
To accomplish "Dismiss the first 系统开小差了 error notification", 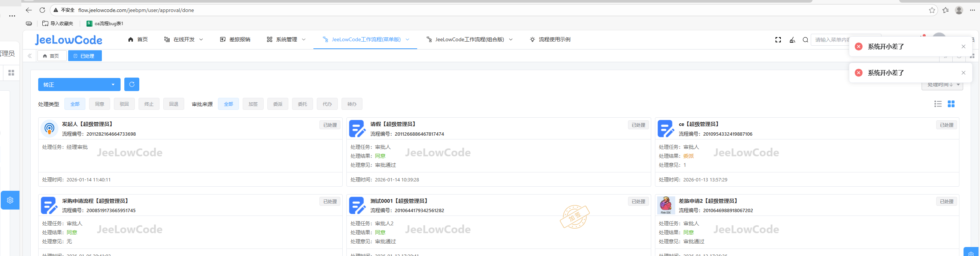I will coord(963,46).
